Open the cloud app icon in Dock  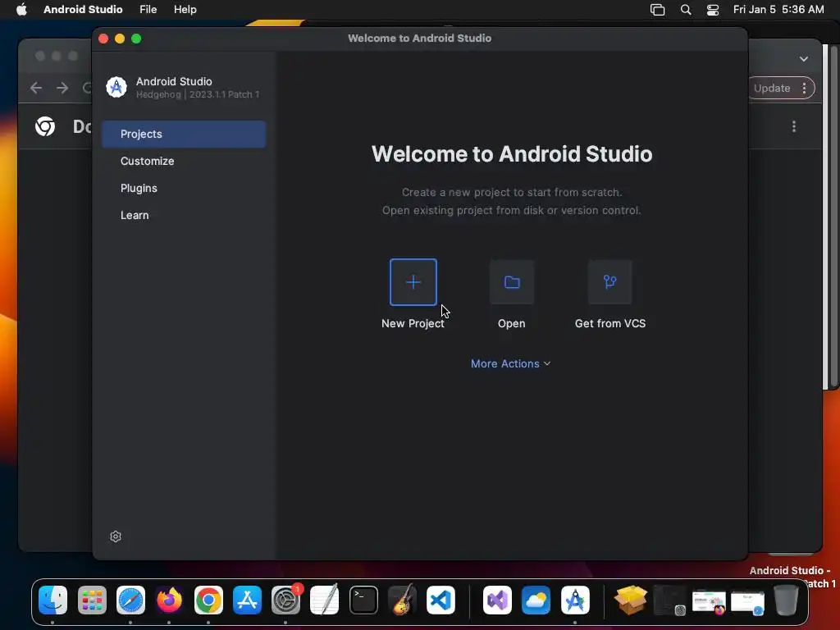(x=536, y=600)
